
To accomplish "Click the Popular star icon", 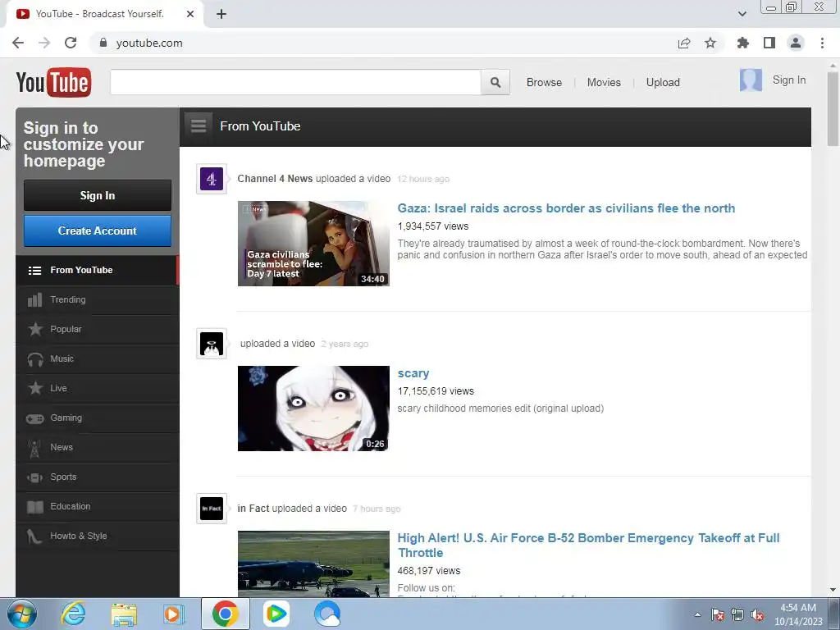I will (35, 329).
